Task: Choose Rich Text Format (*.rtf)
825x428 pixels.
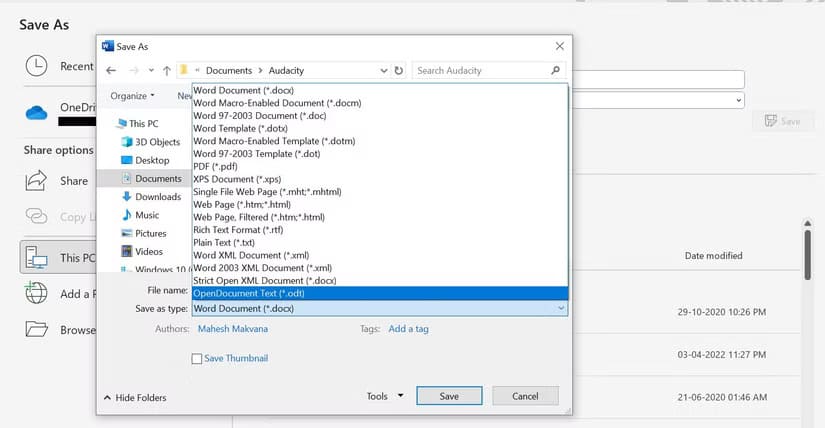Action: tap(380, 230)
